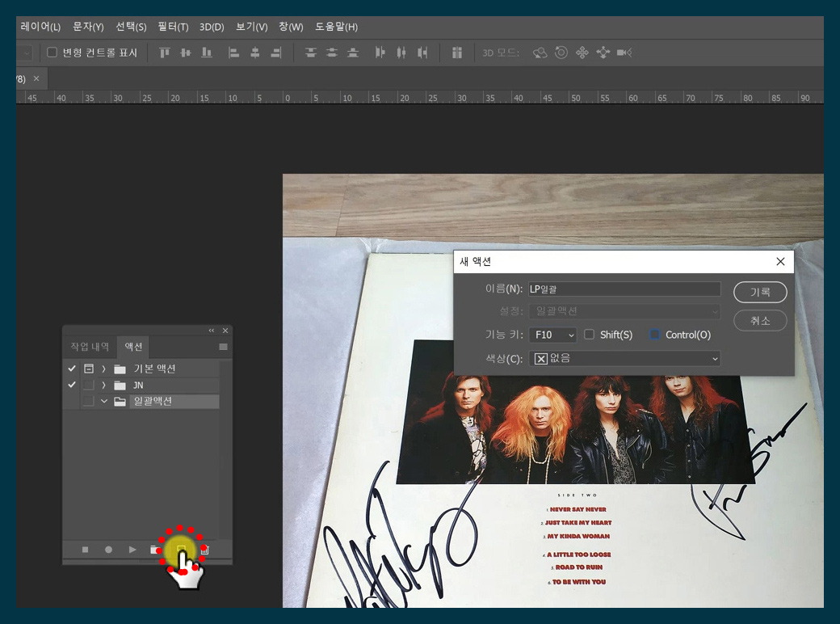Image resolution: width=840 pixels, height=624 pixels.
Task: Distribute vertical centers icon
Action: click(x=332, y=53)
